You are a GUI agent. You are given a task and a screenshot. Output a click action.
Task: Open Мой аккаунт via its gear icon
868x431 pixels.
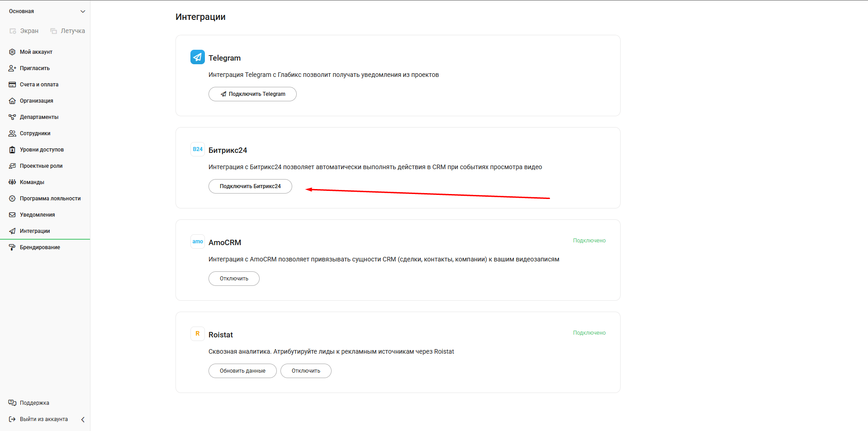click(x=12, y=52)
